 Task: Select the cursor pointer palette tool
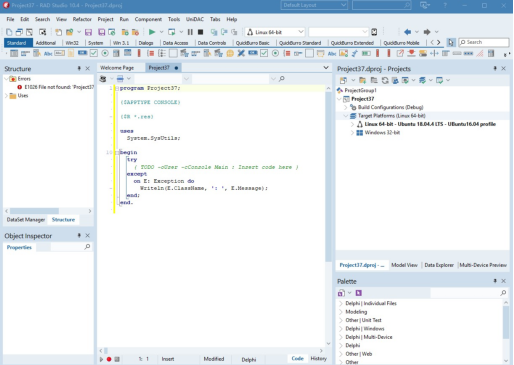click(451, 42)
